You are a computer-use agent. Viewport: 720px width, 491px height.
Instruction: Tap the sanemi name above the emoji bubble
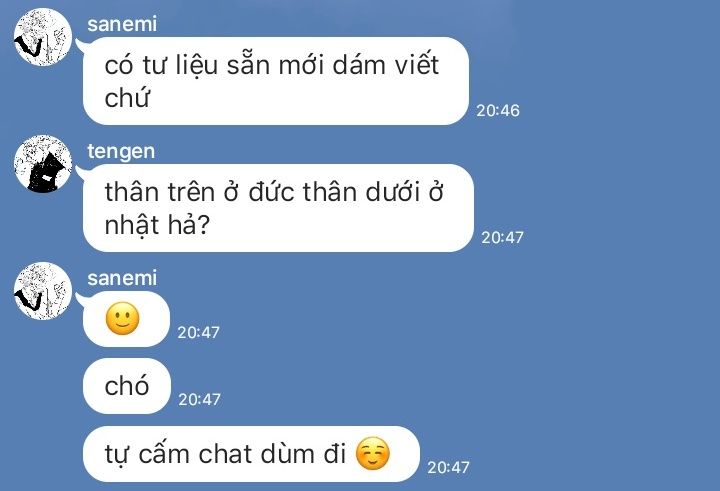122,278
